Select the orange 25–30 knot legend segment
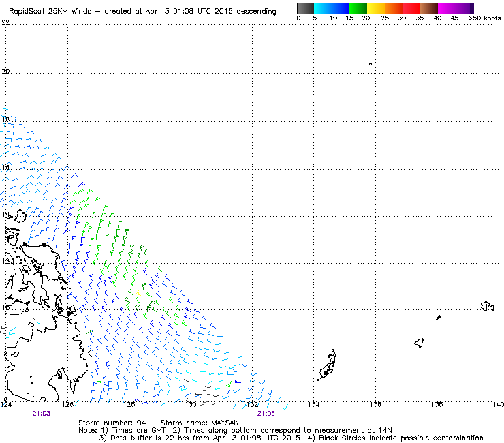 coord(394,8)
